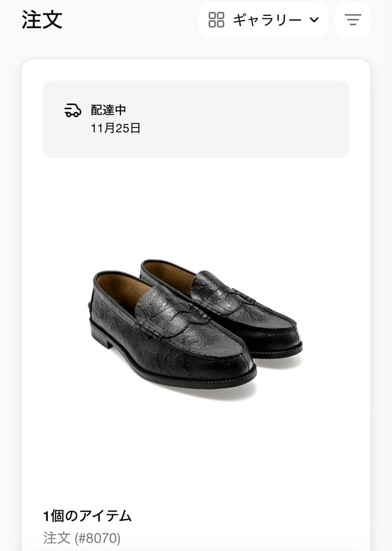
Task: Open the ギャラリー view selector
Action: [263, 20]
